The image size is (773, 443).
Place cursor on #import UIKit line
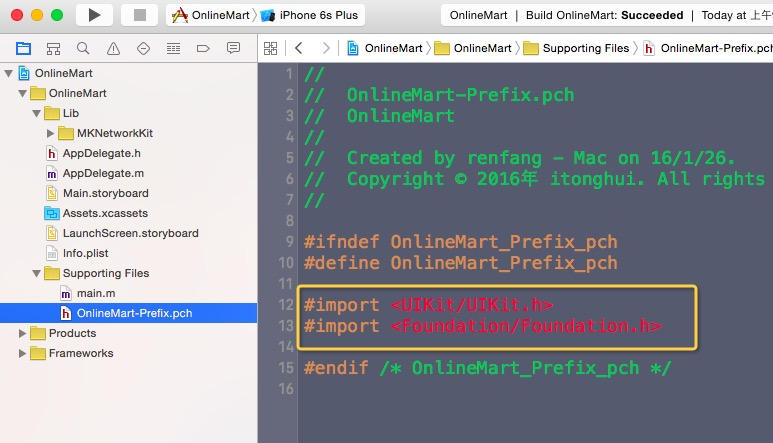[428, 305]
